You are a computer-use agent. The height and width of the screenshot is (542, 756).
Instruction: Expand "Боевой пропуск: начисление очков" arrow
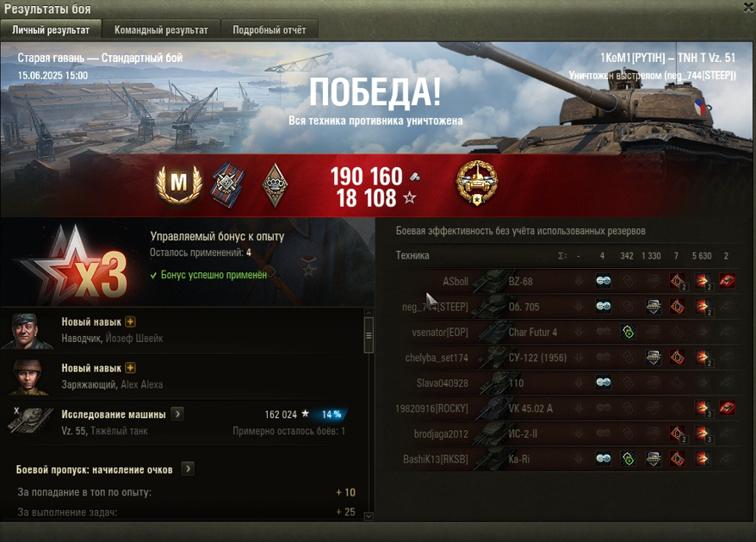pos(188,469)
